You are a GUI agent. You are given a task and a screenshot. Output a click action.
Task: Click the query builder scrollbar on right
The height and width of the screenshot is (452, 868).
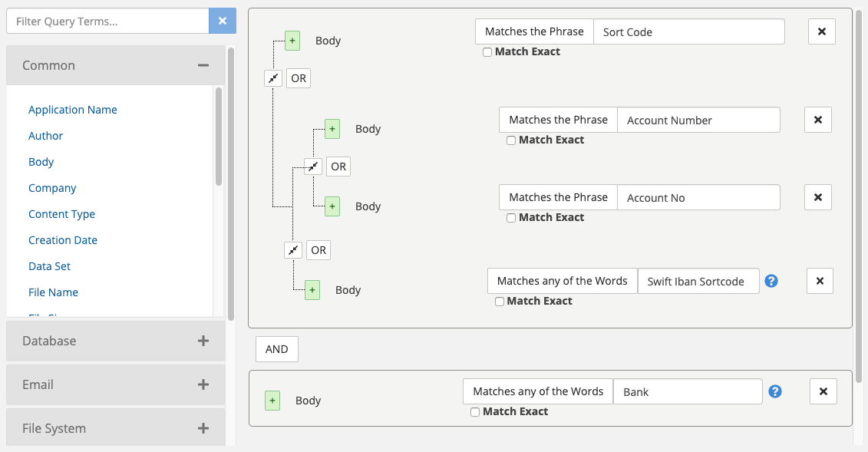coord(859,196)
